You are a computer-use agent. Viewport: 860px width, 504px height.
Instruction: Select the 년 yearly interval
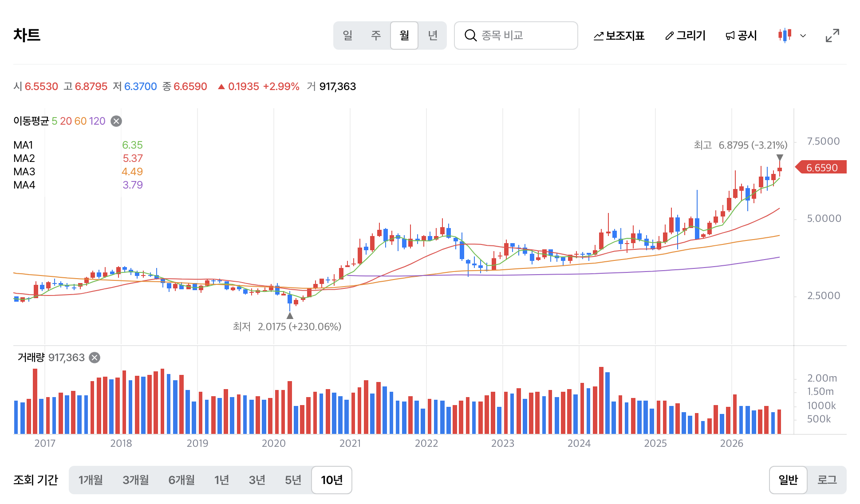433,35
